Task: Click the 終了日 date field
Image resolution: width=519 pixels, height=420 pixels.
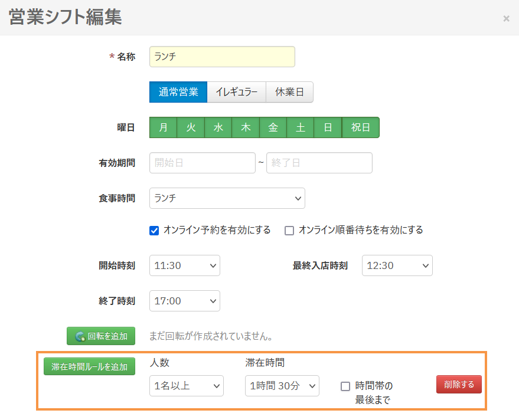Action: pos(319,163)
